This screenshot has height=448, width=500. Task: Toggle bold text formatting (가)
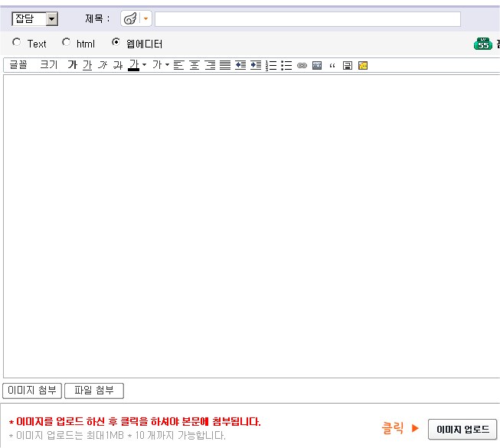(72, 66)
